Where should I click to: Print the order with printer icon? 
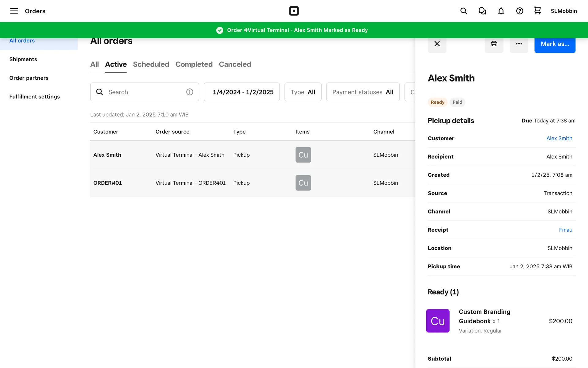coord(494,44)
